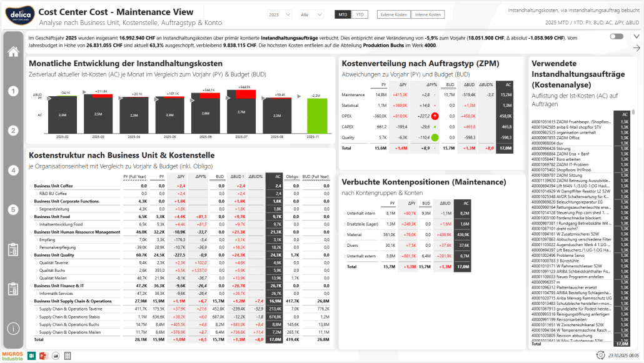Viewport: 644px width, 363px height.
Task: Click the green 2025-11 bar in the chart
Action: point(316,115)
